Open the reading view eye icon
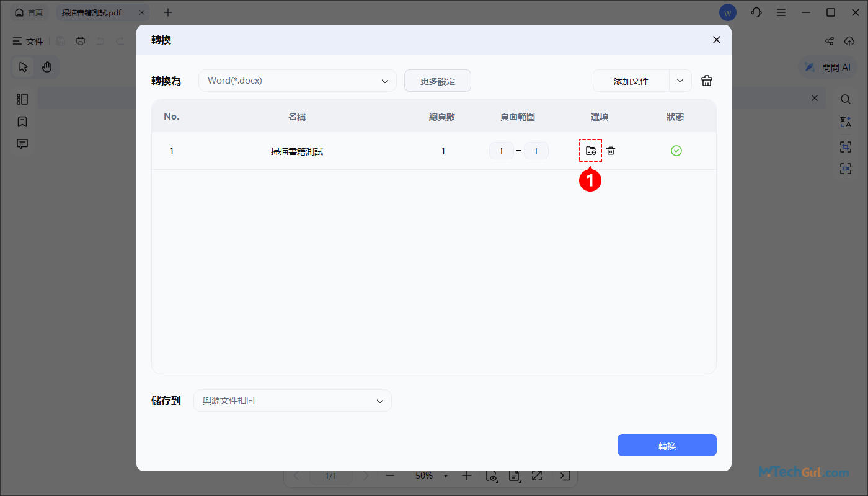 [x=492, y=476]
